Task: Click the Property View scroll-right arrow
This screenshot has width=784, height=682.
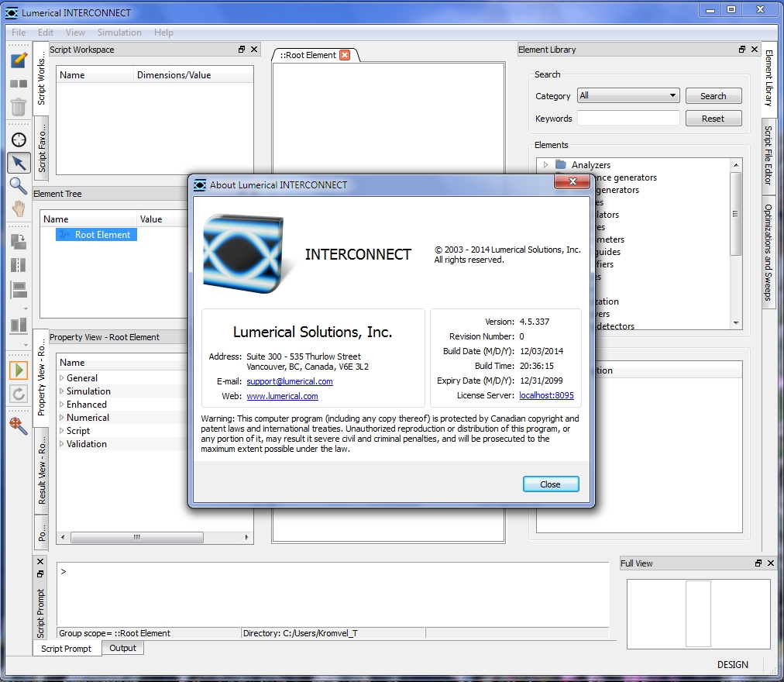Action: pyautogui.click(x=246, y=537)
